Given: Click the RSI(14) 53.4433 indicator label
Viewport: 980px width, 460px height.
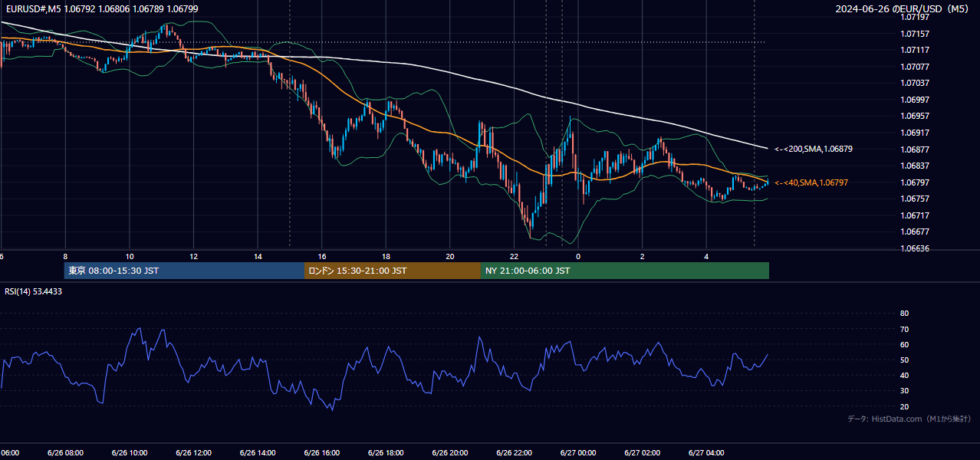Looking at the screenshot, I should 34,291.
